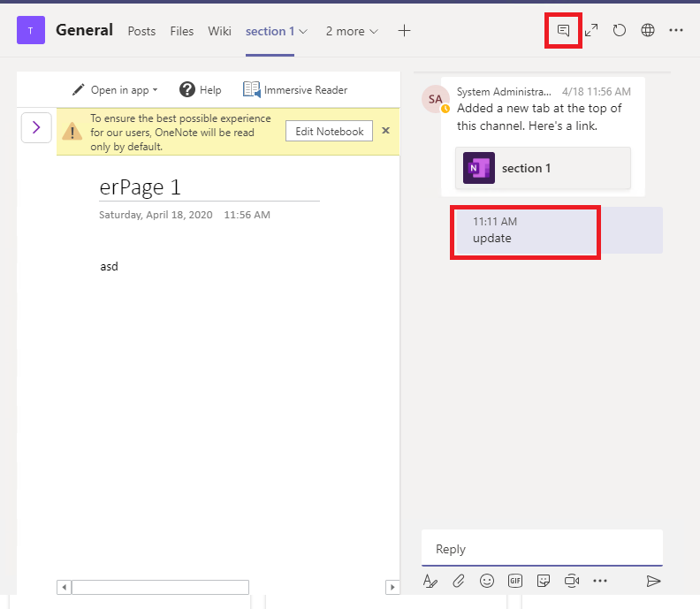700x609 pixels.
Task: Open the Open in app dropdown arrow
Action: point(155,90)
